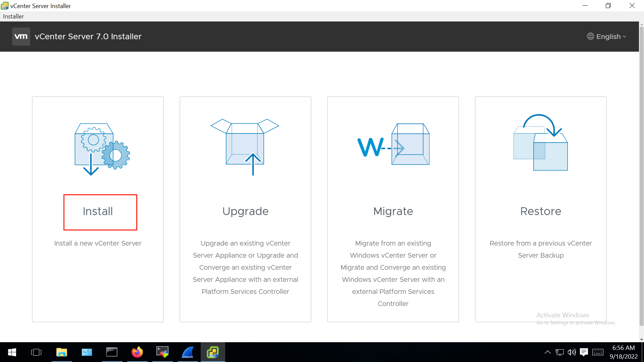Image resolution: width=644 pixels, height=362 pixels.
Task: Click the vertical scrollbar of installer
Action: 641,176
